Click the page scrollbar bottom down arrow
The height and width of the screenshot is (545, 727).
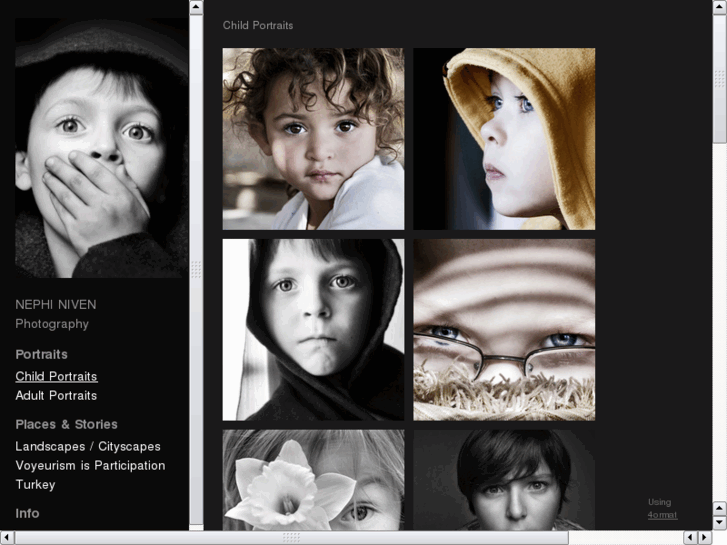[x=720, y=522]
